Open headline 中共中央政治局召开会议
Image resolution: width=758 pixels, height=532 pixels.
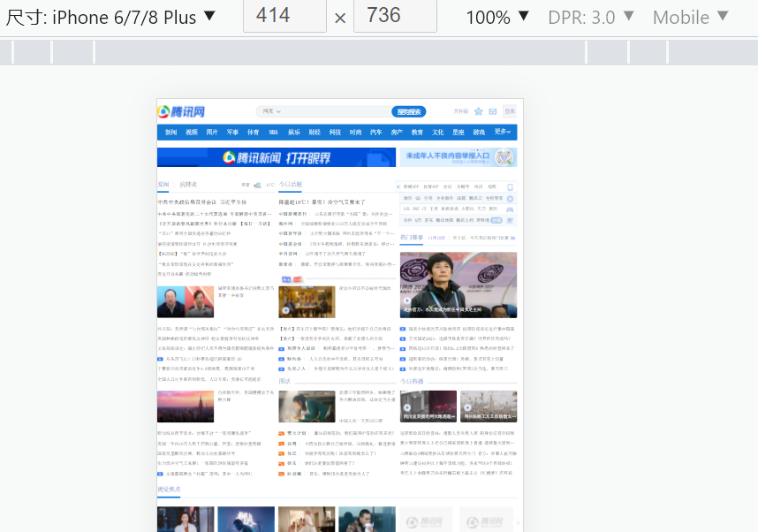pyautogui.click(x=202, y=202)
